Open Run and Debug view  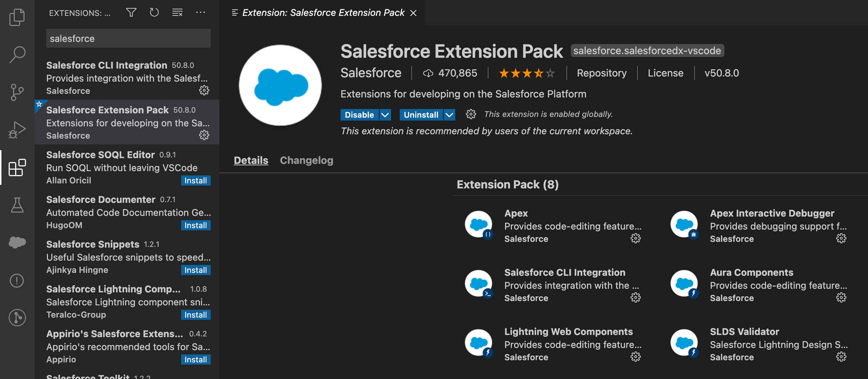[x=17, y=130]
